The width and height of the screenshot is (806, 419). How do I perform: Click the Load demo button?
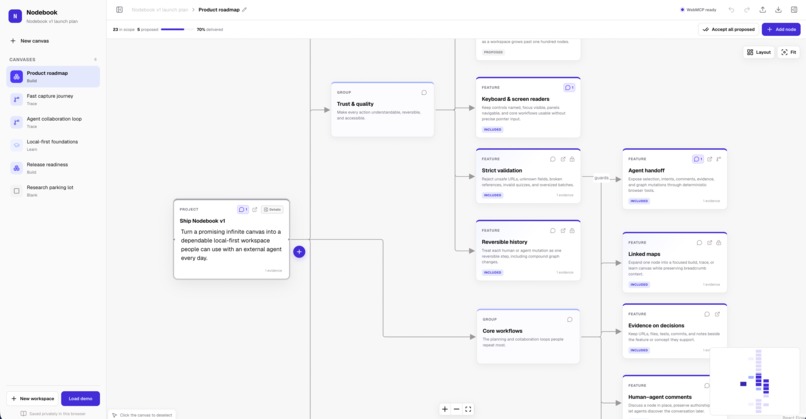click(x=80, y=398)
